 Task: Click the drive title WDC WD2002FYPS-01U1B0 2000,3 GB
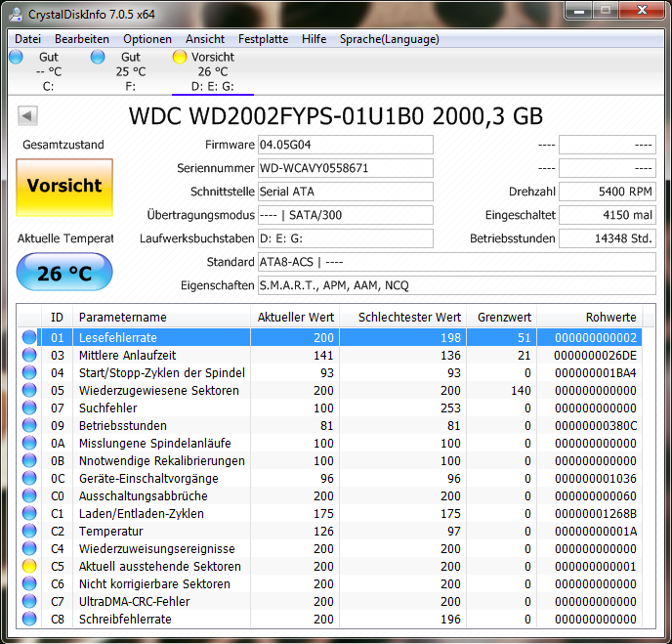(x=336, y=116)
